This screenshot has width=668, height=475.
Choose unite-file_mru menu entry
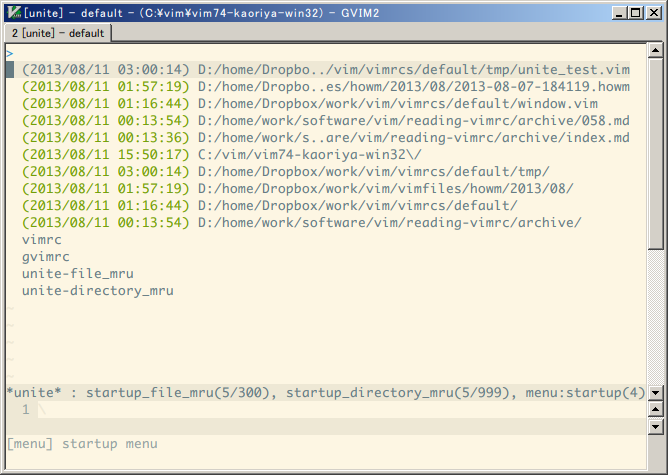click(x=78, y=274)
